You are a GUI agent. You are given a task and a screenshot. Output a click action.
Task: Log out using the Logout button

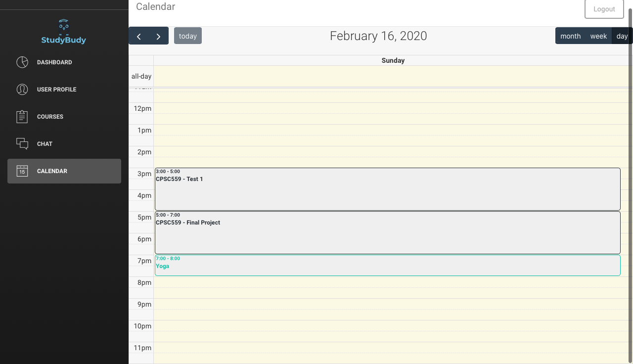(604, 9)
